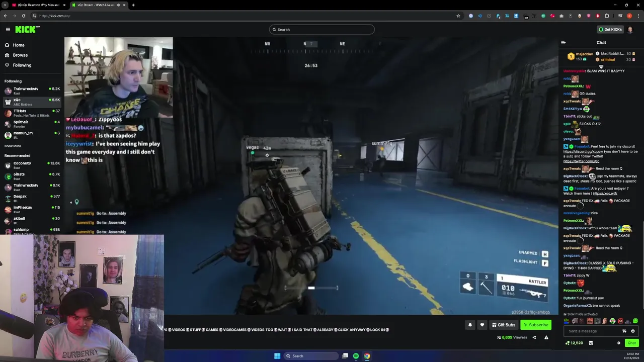Report the stream via warning triangle icon
The height and width of the screenshot is (362, 644).
click(546, 338)
